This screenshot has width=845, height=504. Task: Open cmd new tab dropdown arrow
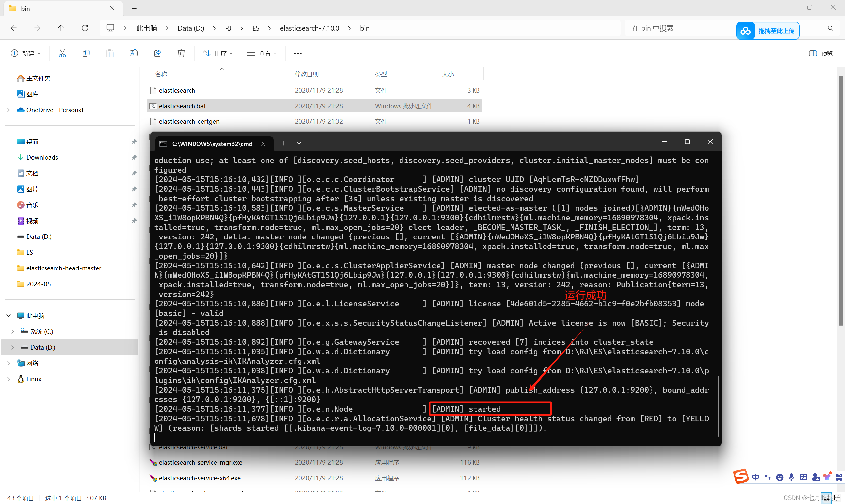click(x=299, y=144)
